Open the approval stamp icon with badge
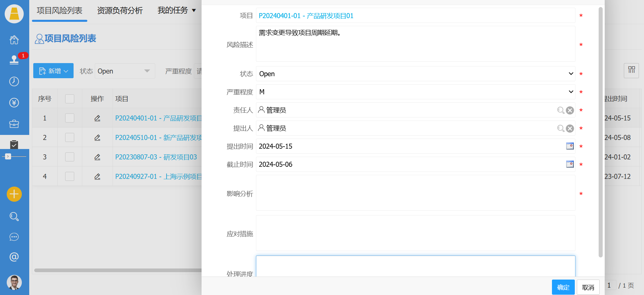 14,60
